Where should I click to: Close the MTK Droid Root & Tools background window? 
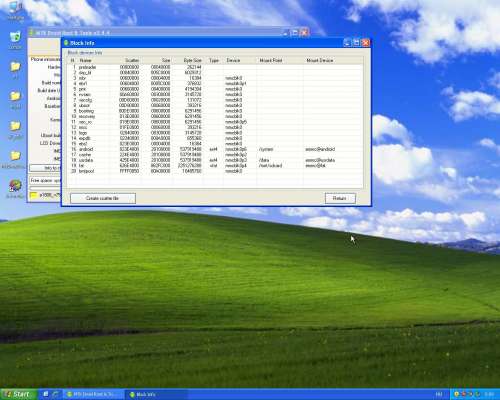[x=304, y=33]
